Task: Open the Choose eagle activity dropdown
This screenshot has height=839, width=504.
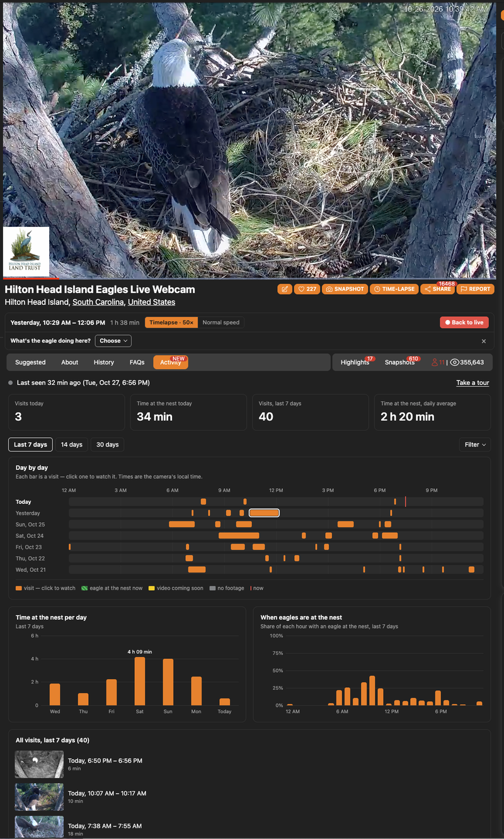Action: (x=113, y=341)
